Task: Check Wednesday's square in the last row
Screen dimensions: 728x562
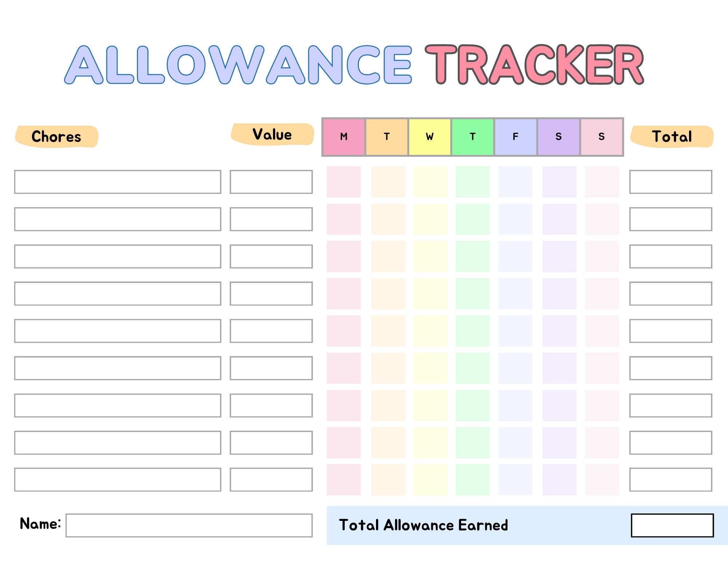Action: (x=430, y=479)
